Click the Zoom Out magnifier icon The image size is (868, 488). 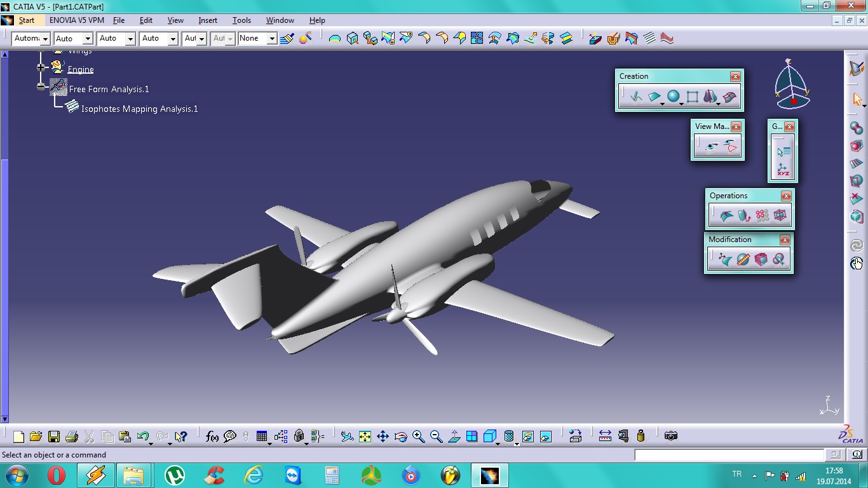point(436,437)
